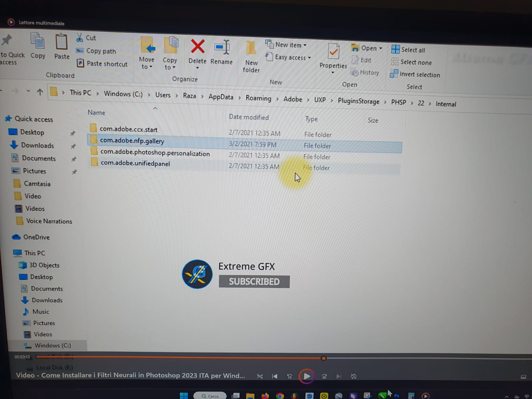Click the red Delete X icon
The height and width of the screenshot is (399, 532).
coord(198,46)
